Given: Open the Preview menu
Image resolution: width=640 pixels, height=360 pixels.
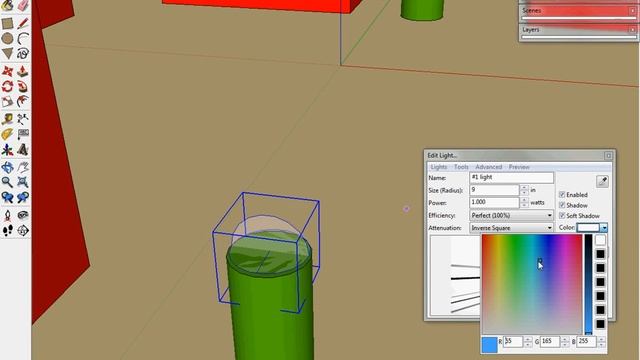Looking at the screenshot, I should point(519,167).
